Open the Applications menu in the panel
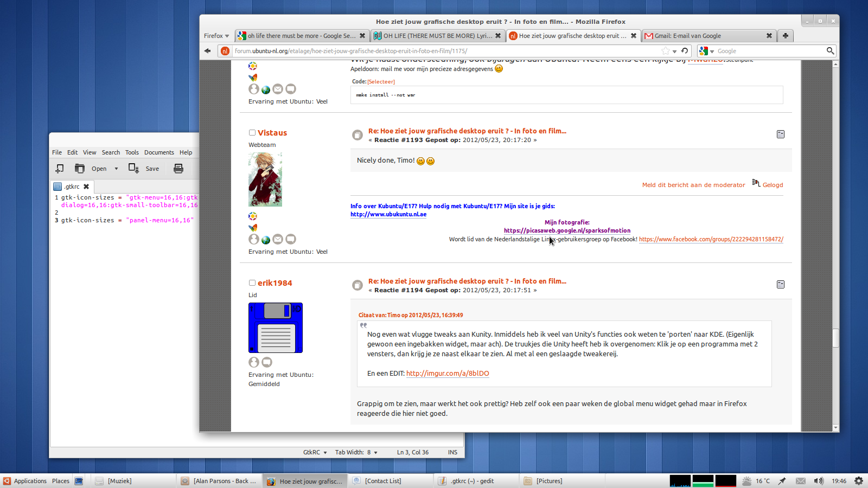This screenshot has height=488, width=868. click(x=25, y=481)
